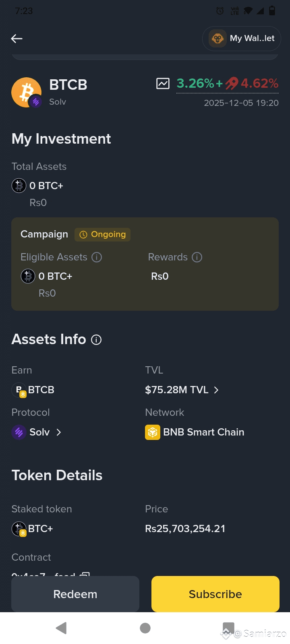
Task: Tap the Total Assets BTC+ coin icon
Action: pyautogui.click(x=19, y=186)
